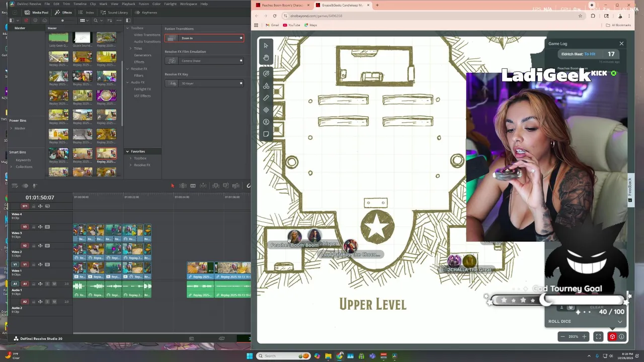Screen dimensions: 644x362
Task: Solo the Audio 1 track
Action: pyautogui.click(x=47, y=284)
